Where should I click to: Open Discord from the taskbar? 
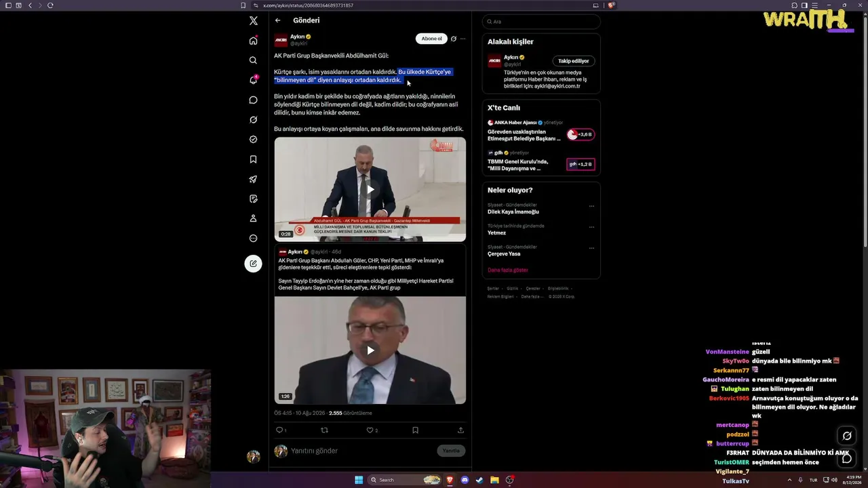click(x=465, y=480)
